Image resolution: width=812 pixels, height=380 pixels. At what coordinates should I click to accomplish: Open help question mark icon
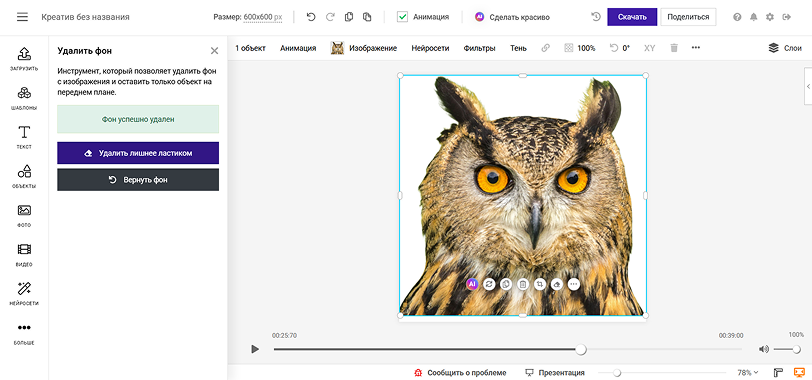coord(737,17)
